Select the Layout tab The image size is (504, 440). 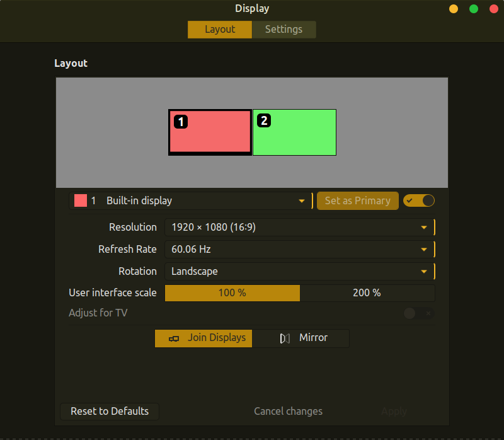[220, 29]
